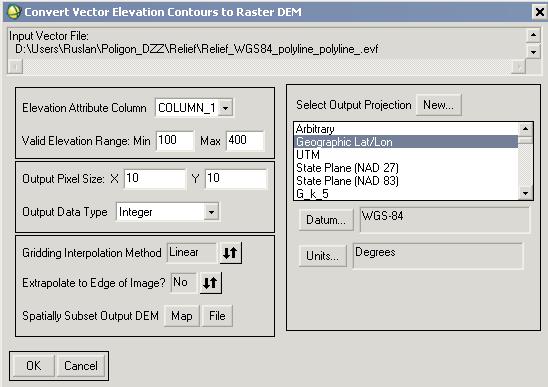Click projection list scroll down arrow
This screenshot has height=387, width=548.
[x=525, y=193]
